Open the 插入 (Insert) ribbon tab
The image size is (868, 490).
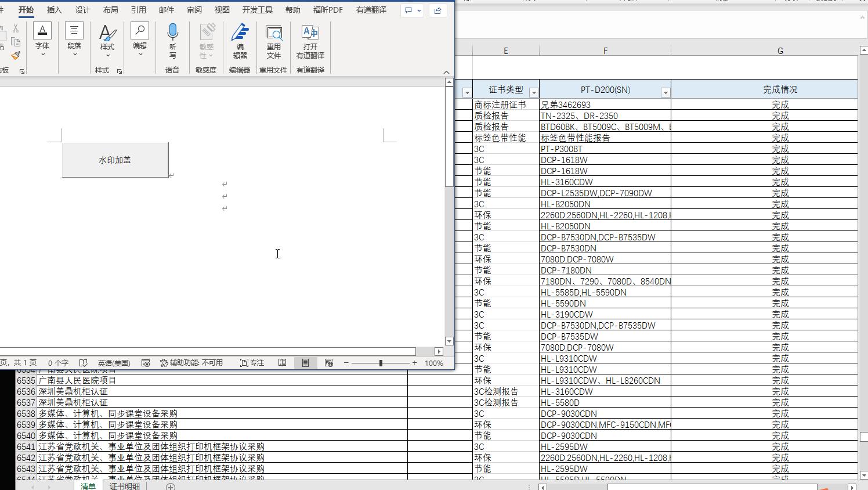pos(54,10)
